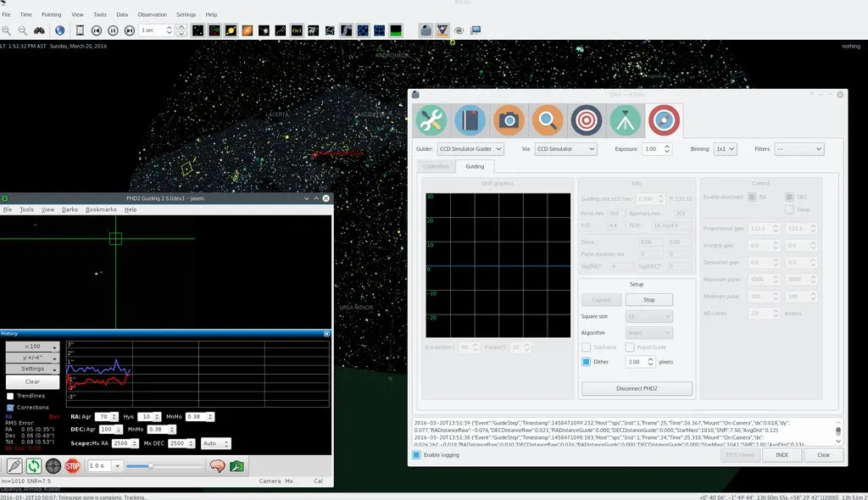Open PHD2 camera settings wrench icon
This screenshot has height=500, width=868.
coord(236,466)
